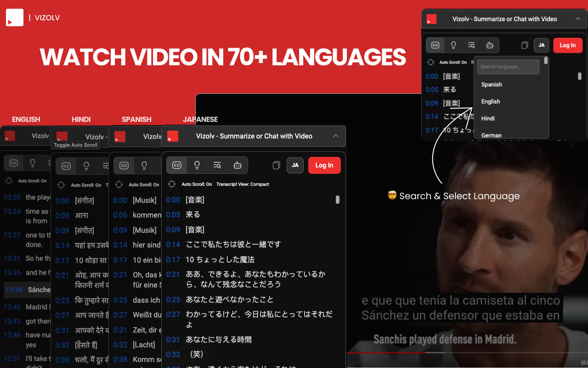Click red Vizolv logo in top-right panel header
588x368 pixels.
(x=431, y=19)
